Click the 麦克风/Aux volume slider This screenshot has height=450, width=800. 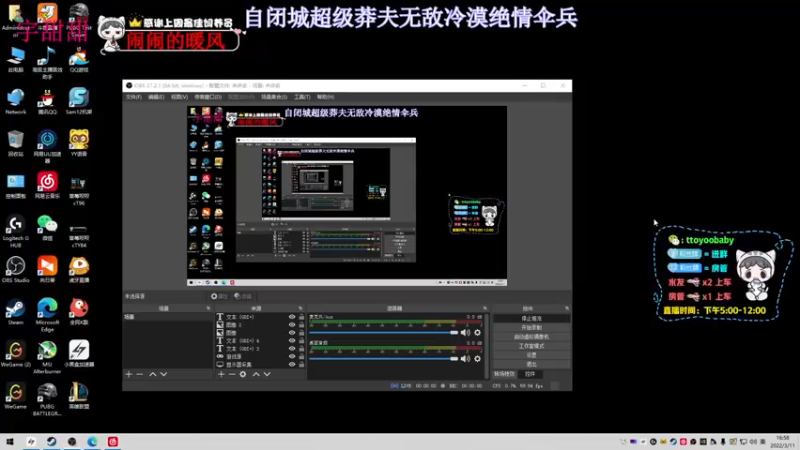pos(384,333)
